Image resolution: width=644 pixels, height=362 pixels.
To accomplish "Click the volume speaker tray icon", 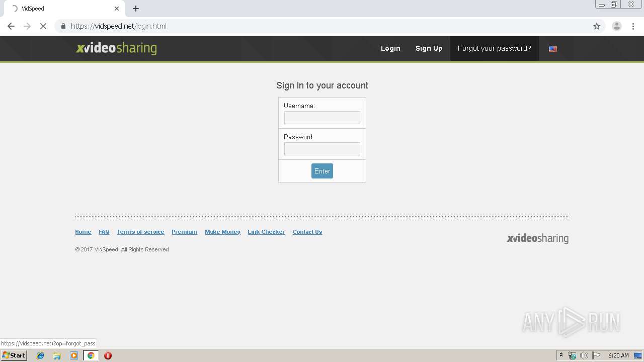I will click(584, 355).
